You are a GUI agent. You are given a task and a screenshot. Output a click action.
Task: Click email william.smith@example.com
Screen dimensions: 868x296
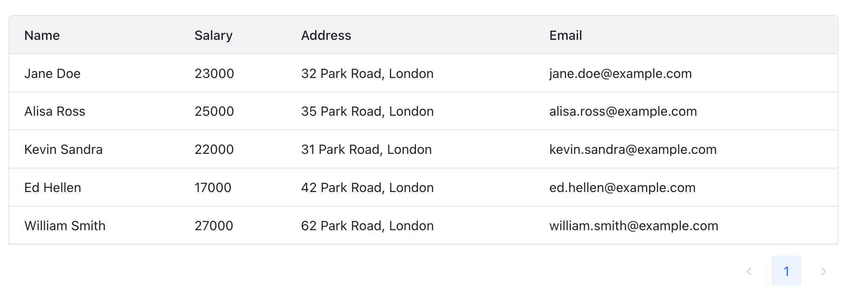pyautogui.click(x=634, y=226)
